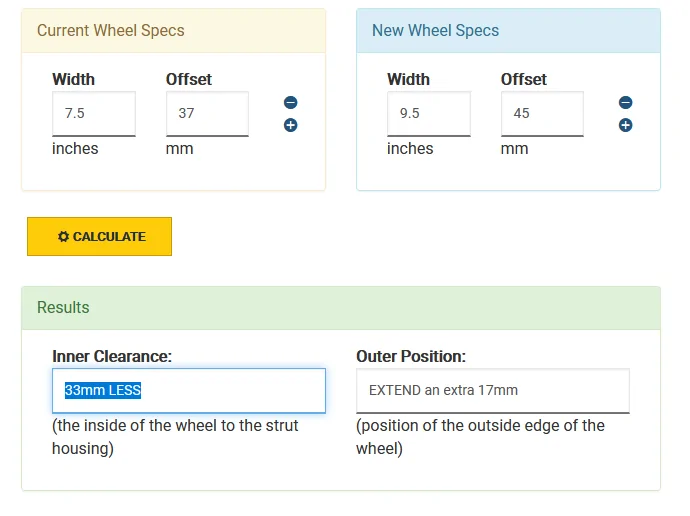Click plus icon in New Wheel Specs
This screenshot has width=690, height=516.
[625, 125]
